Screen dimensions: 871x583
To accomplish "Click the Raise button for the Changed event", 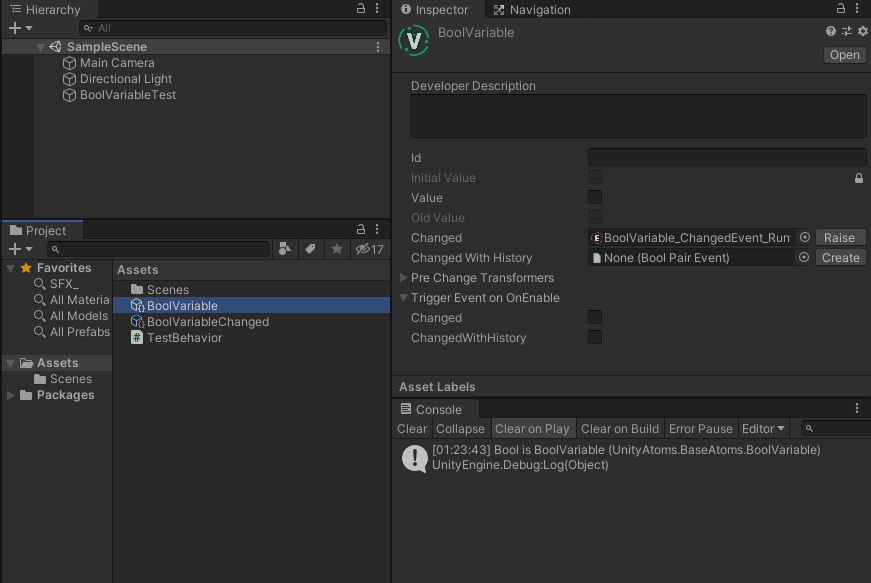I will 840,237.
